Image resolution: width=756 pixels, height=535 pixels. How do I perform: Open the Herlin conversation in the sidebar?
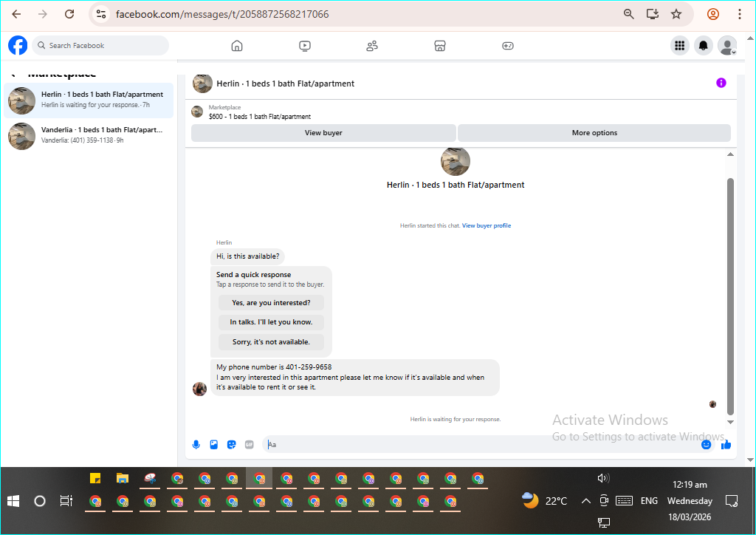coord(89,100)
